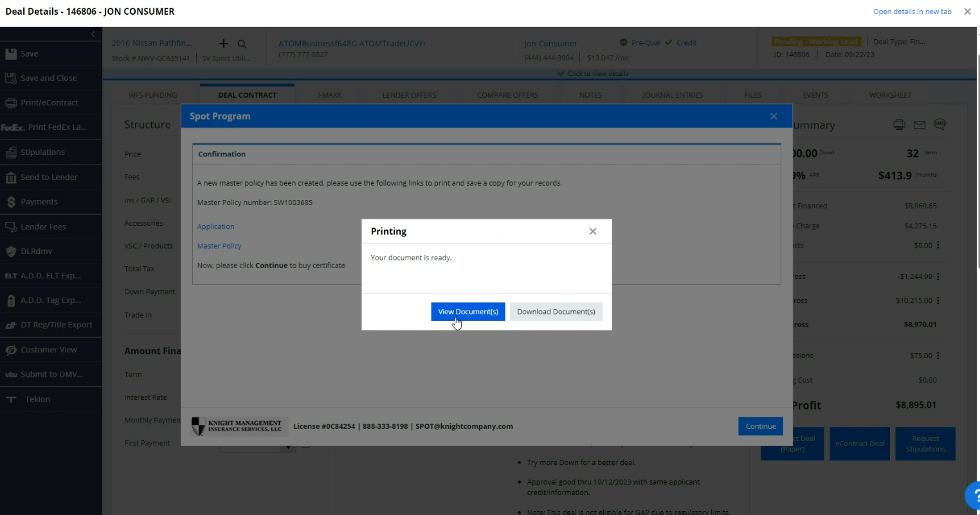The image size is (980, 515).
Task: Open A.D.D. Tag Export item
Action: 51,300
